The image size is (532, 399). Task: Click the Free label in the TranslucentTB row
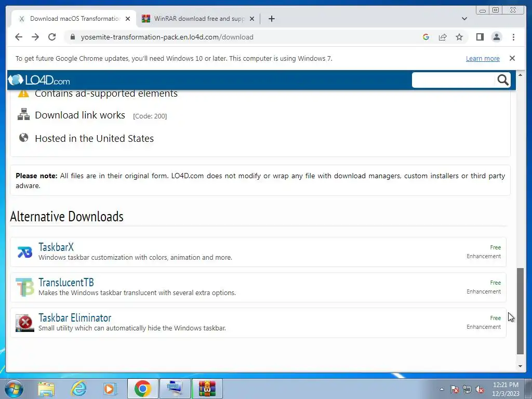pos(495,283)
